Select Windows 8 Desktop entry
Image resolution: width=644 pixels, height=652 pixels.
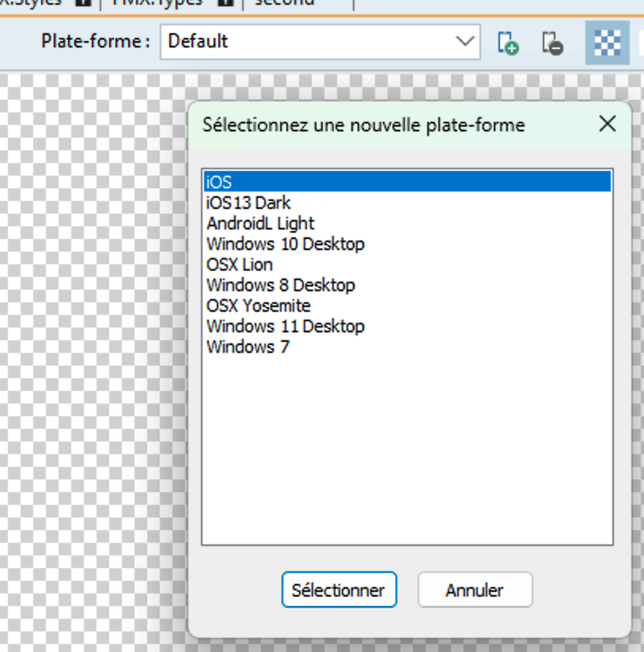[280, 285]
